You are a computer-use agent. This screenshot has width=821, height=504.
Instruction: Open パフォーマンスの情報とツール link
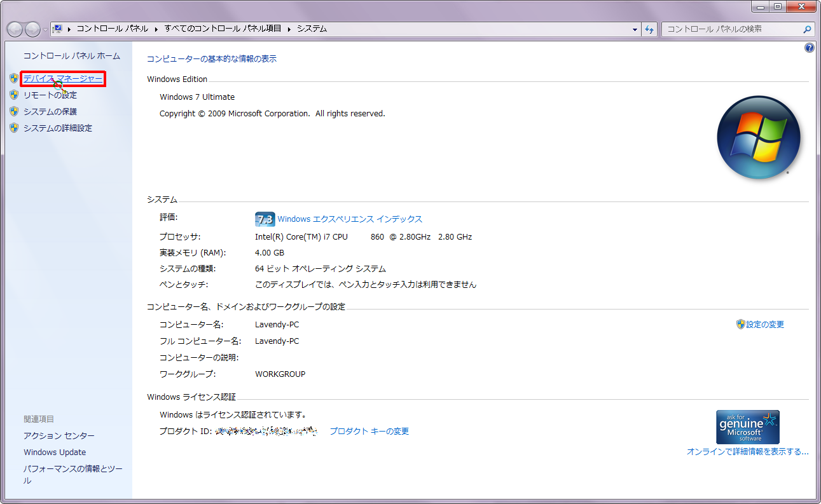pos(73,474)
